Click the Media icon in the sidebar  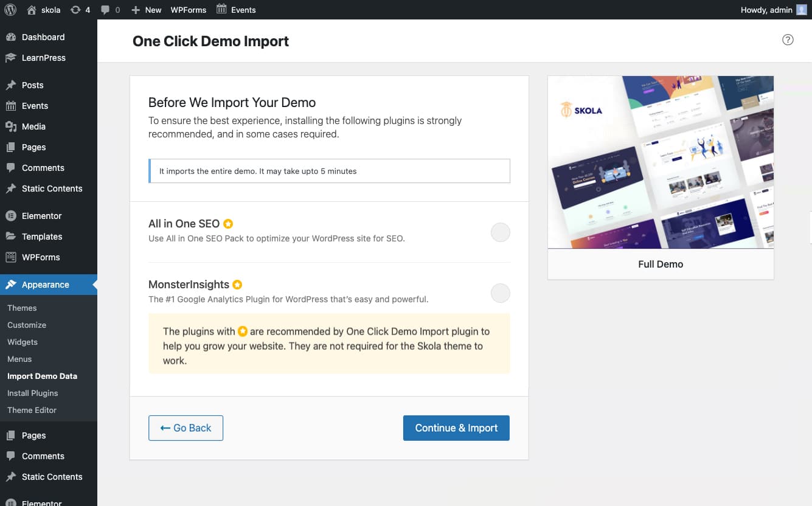(x=11, y=126)
